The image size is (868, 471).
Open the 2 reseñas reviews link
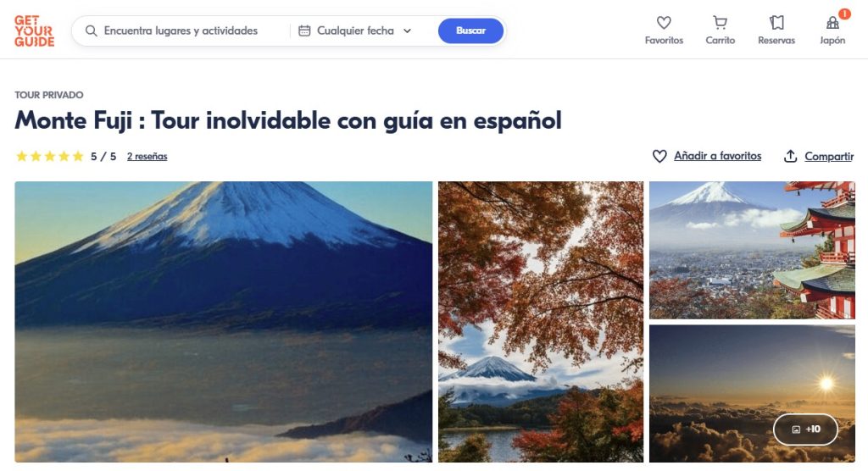coord(147,157)
